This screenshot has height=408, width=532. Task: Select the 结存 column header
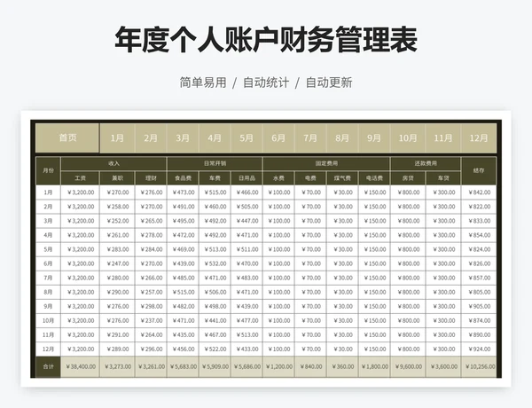pos(479,170)
